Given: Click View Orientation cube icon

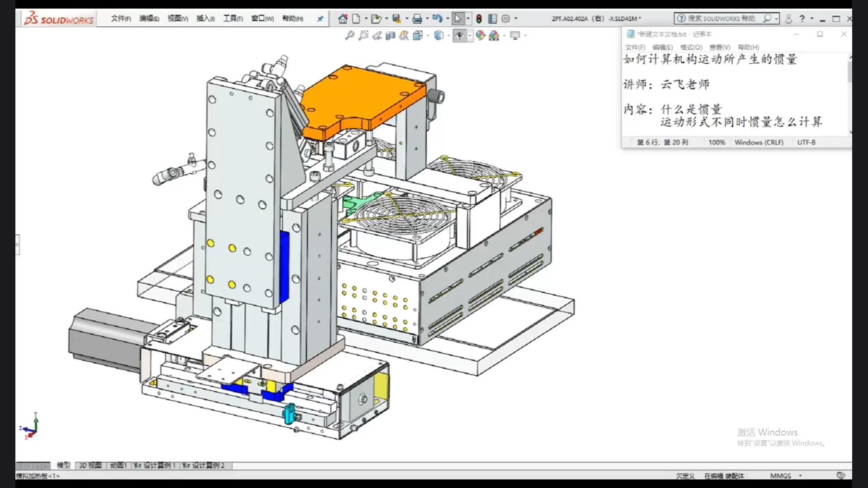Looking at the screenshot, I should [x=417, y=35].
